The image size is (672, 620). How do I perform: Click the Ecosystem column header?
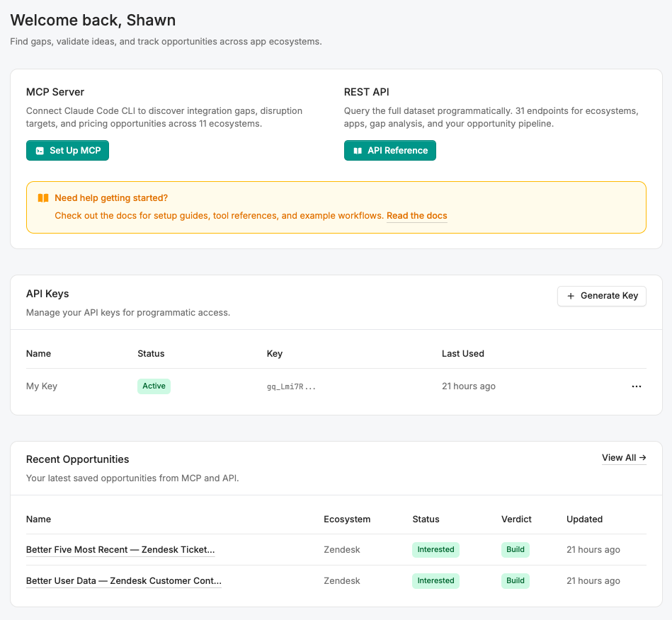click(x=347, y=519)
